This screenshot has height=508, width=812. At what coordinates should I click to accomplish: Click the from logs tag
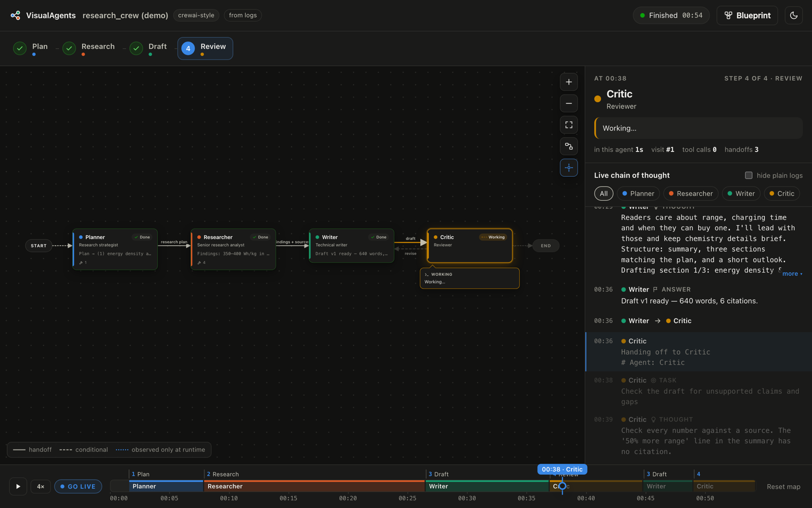point(243,15)
